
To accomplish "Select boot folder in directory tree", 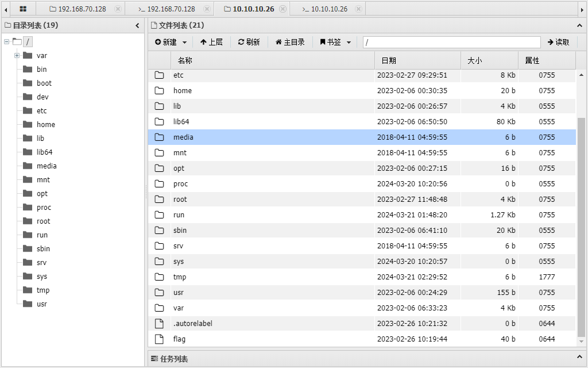I will tap(44, 83).
